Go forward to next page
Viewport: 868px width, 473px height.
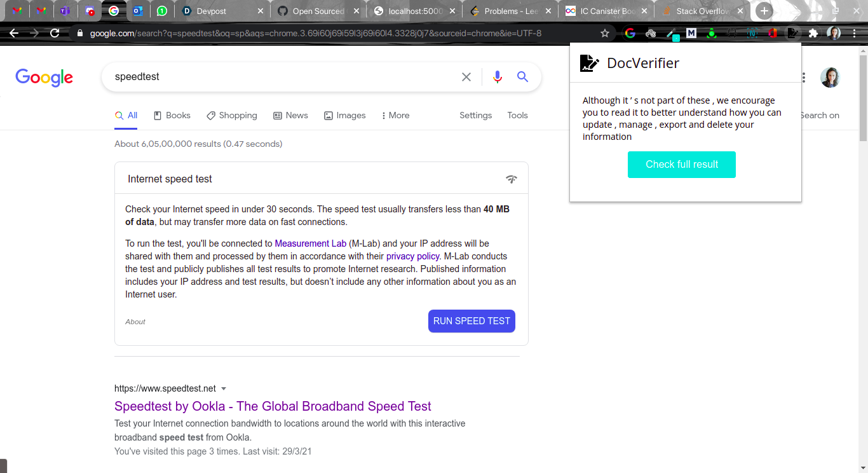34,33
